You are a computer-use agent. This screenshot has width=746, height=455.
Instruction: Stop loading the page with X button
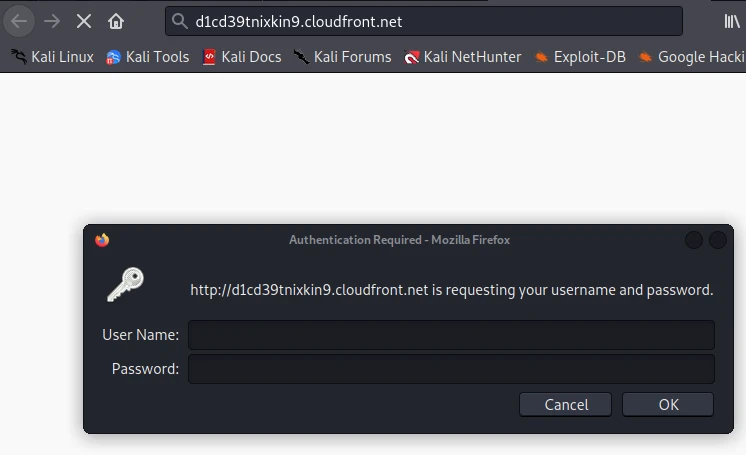pos(84,21)
